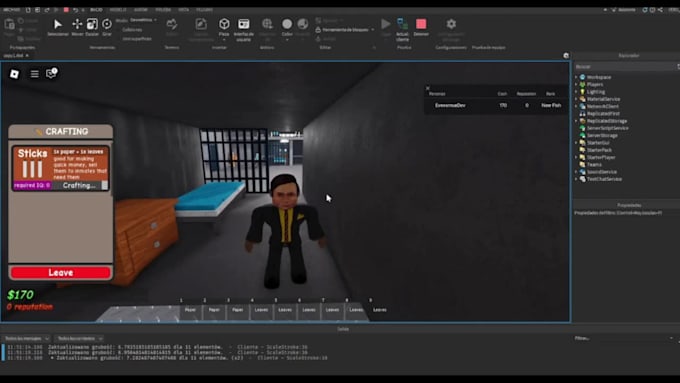Open the terrain Editor tool
The width and height of the screenshot is (680, 383).
pos(172,27)
